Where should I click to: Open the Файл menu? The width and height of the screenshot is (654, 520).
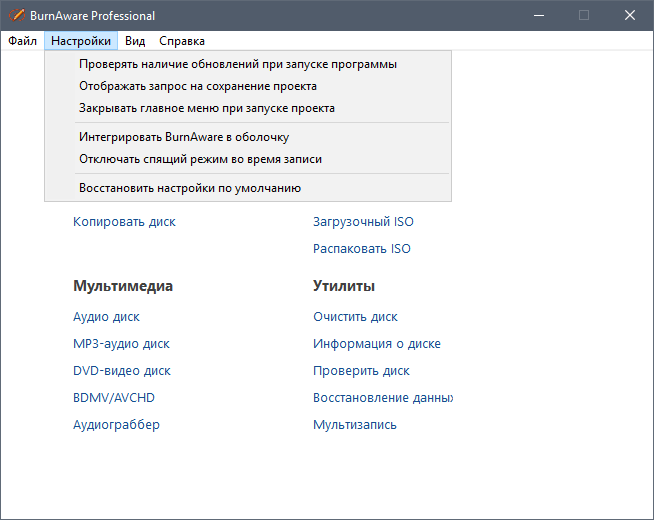23,41
